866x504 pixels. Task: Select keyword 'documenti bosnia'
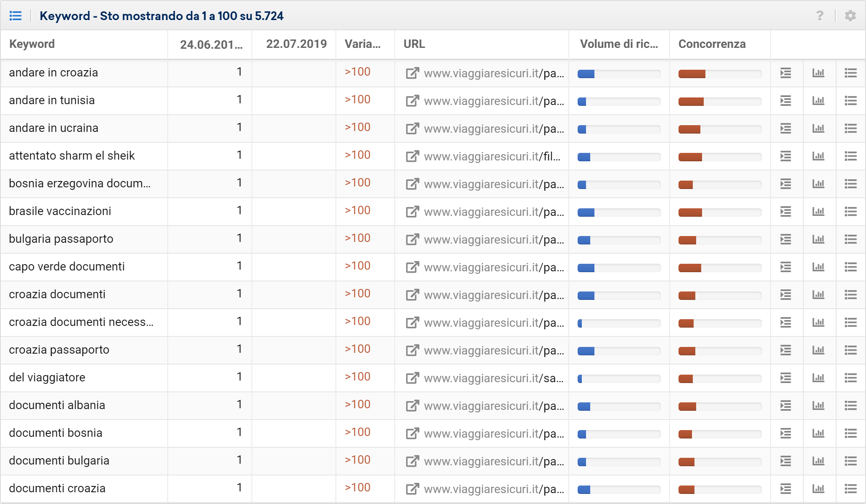pos(55,433)
